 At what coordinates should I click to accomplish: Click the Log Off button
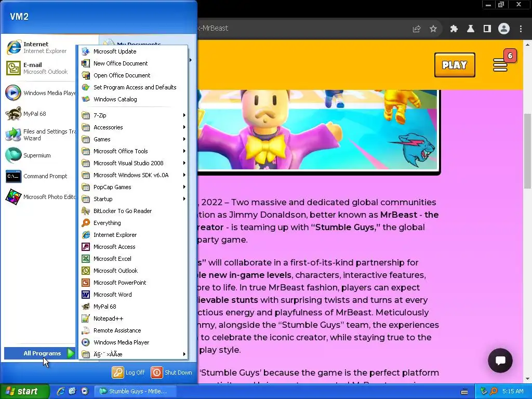[128, 373]
